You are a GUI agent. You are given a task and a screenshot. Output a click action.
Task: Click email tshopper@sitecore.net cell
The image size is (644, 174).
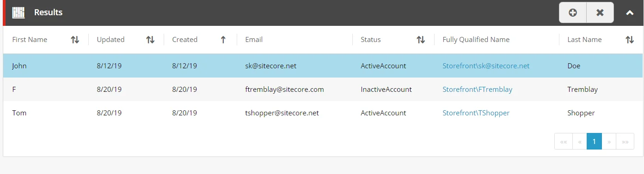282,113
